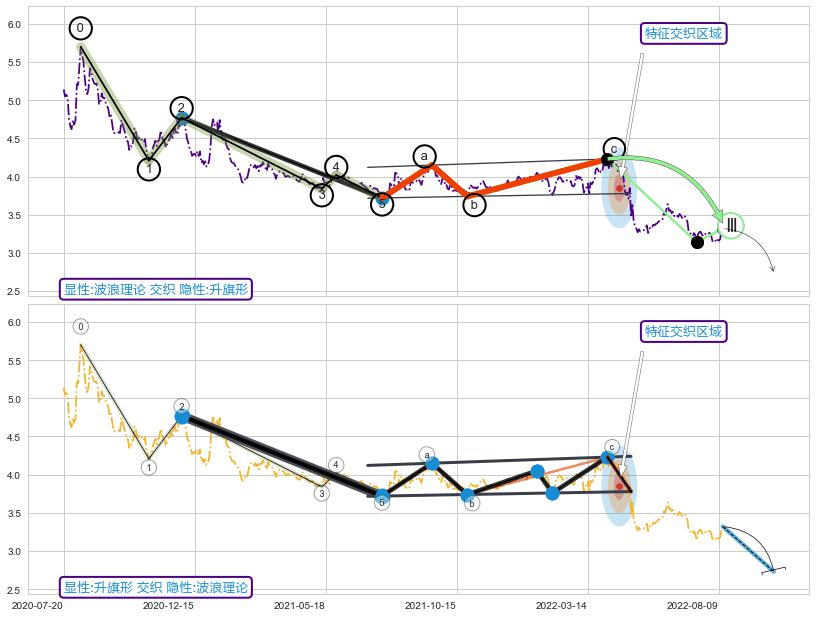Click the large circled 2 in top chart
Screen dimensions: 816x617
click(x=181, y=108)
